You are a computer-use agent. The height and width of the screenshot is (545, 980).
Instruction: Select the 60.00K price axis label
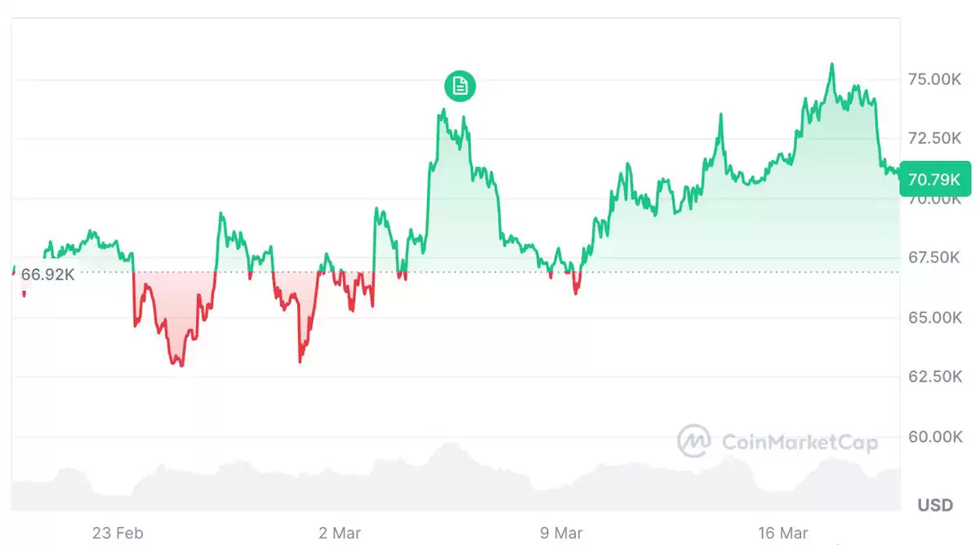(x=934, y=436)
